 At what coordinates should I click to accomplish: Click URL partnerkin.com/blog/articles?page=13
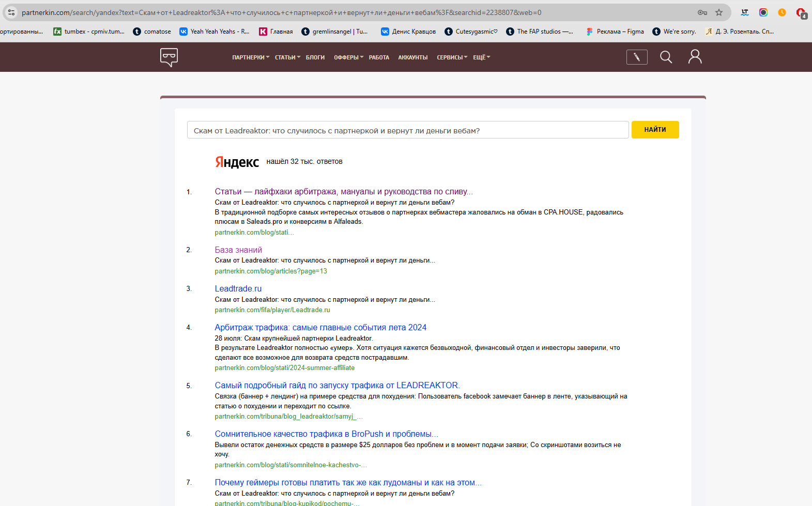(271, 271)
